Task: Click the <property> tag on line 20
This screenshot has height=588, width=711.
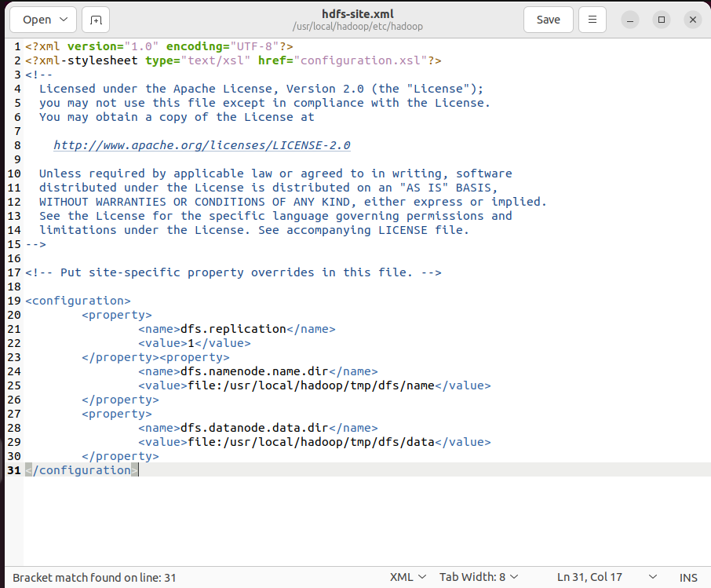Action: click(x=116, y=315)
